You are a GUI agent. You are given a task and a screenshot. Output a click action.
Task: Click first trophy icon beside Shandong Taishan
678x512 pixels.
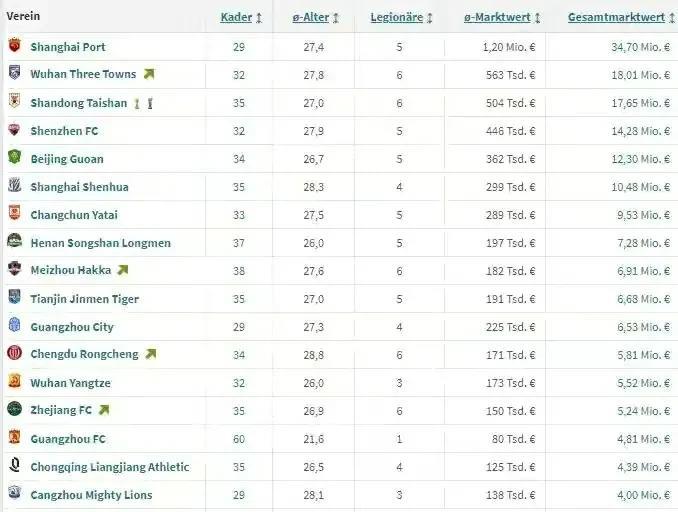[137, 103]
